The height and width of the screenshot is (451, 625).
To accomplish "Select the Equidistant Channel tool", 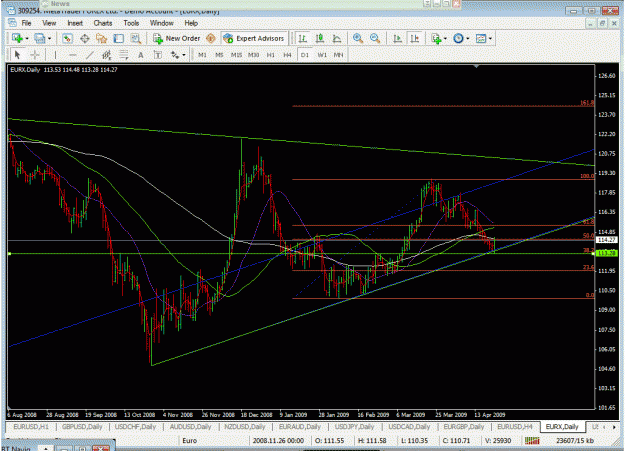I will pos(106,55).
